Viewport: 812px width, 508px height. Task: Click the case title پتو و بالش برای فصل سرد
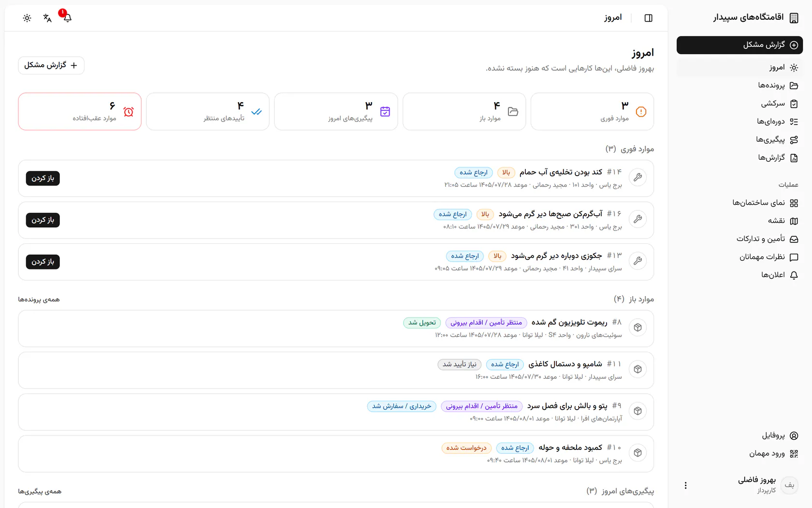pos(567,406)
